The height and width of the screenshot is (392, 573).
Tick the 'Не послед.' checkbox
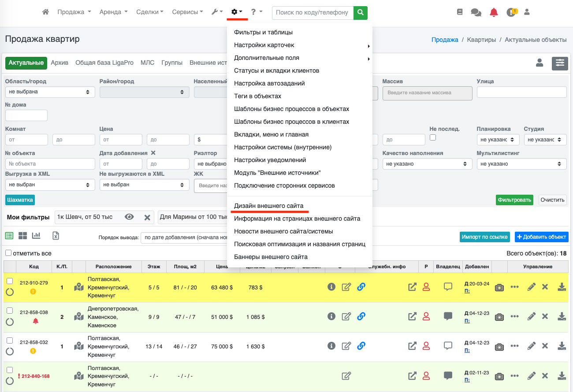433,137
